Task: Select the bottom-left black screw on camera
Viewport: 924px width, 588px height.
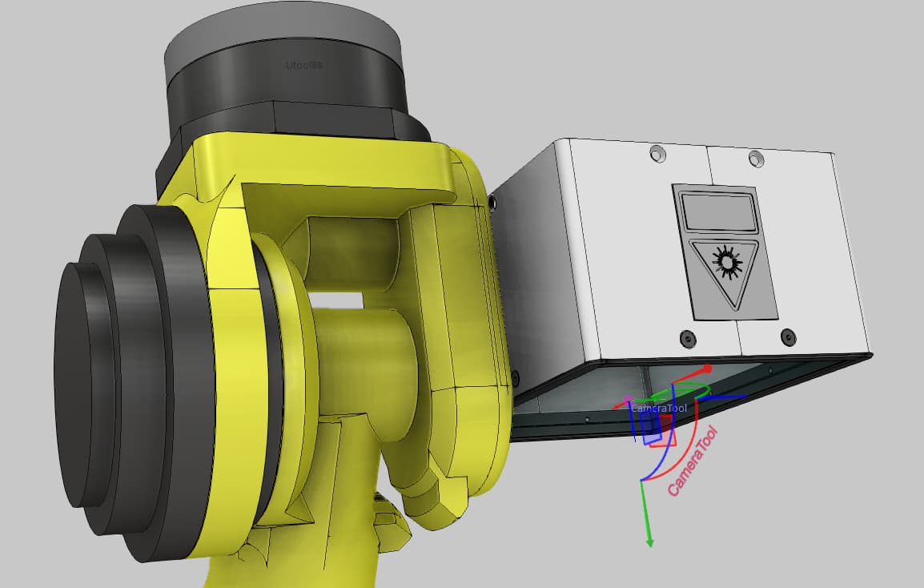Action: click(688, 339)
